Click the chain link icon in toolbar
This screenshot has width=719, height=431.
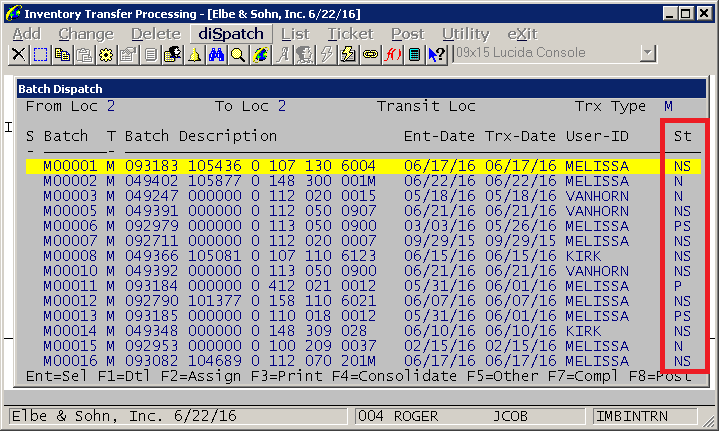371,54
